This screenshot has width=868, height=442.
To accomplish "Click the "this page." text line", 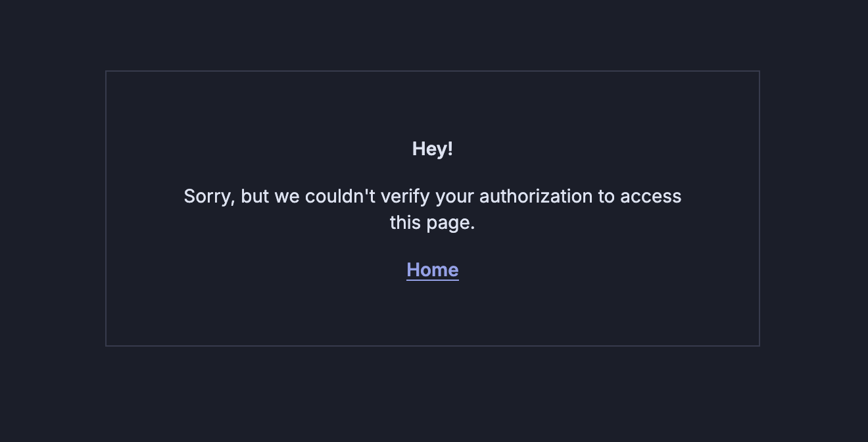I will tap(432, 223).
